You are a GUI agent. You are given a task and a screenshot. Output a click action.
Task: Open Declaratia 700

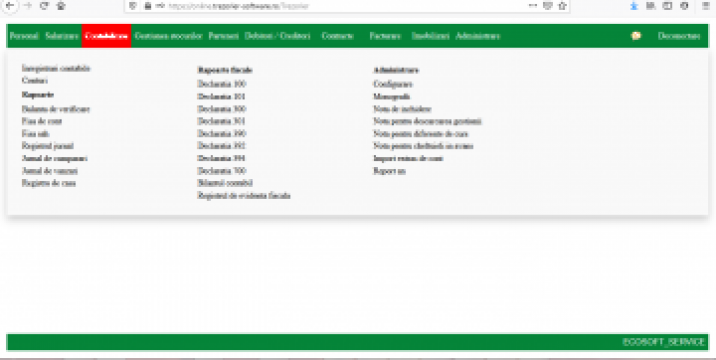221,171
